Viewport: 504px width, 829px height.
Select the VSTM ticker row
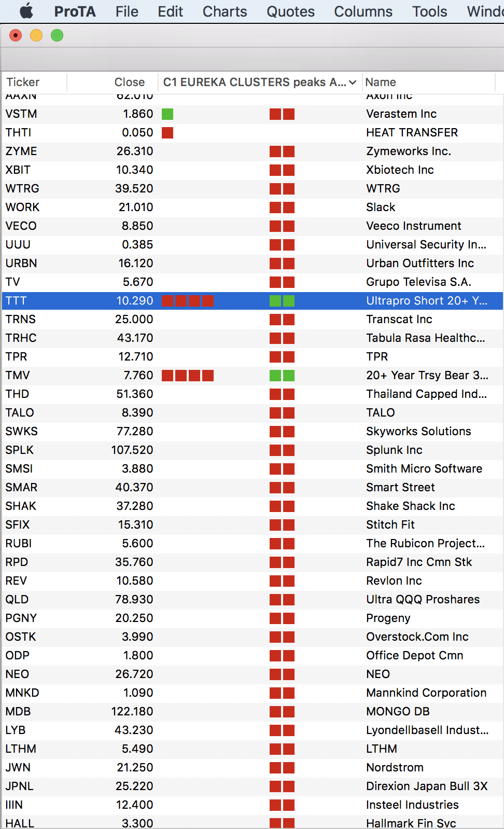[253, 114]
